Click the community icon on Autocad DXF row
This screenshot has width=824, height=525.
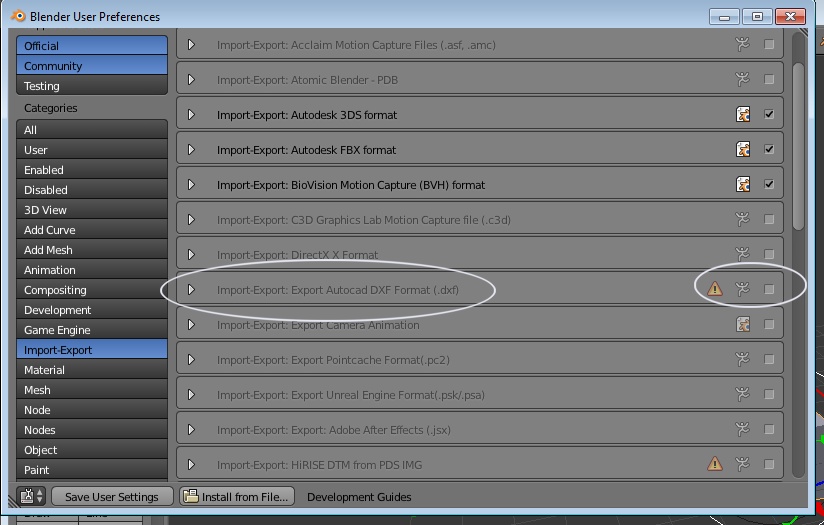(x=743, y=289)
